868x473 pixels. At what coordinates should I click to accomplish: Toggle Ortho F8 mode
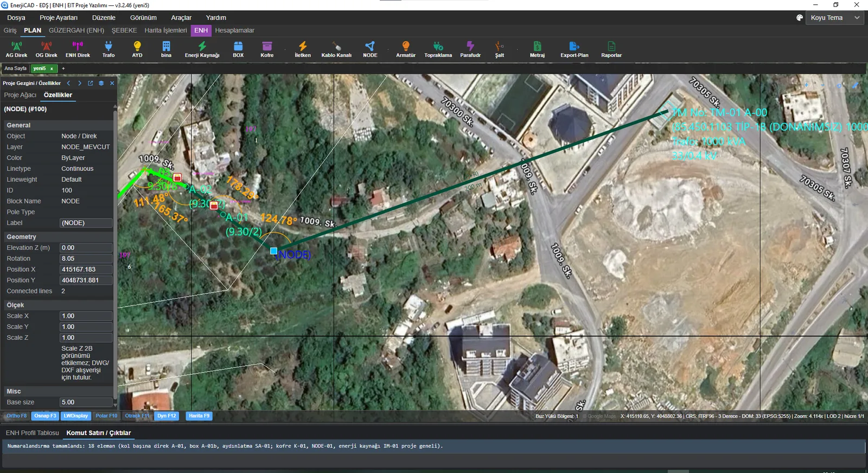click(x=16, y=416)
